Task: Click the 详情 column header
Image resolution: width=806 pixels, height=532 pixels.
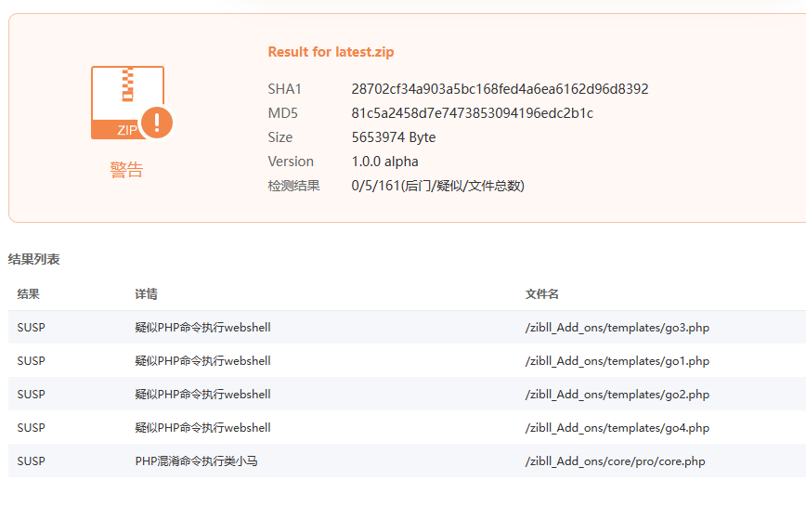Action: click(146, 294)
